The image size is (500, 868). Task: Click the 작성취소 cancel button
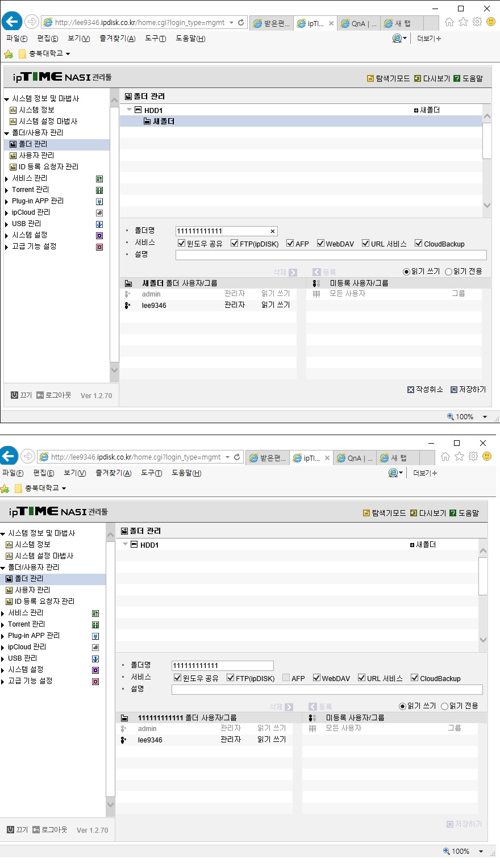425,390
